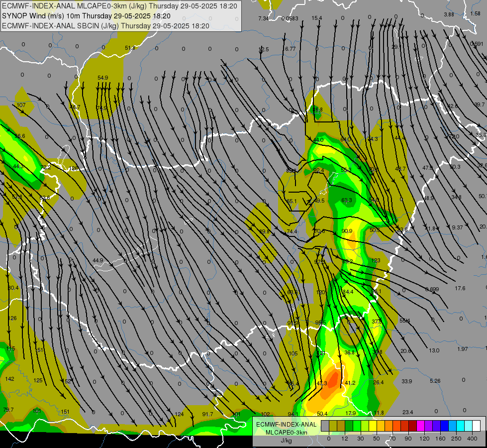The width and height of the screenshot is (487, 448).
Task: Click the map value 41.2
Action: point(350,383)
